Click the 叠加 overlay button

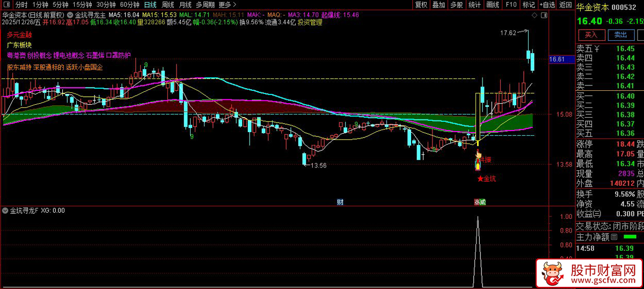point(439,5)
